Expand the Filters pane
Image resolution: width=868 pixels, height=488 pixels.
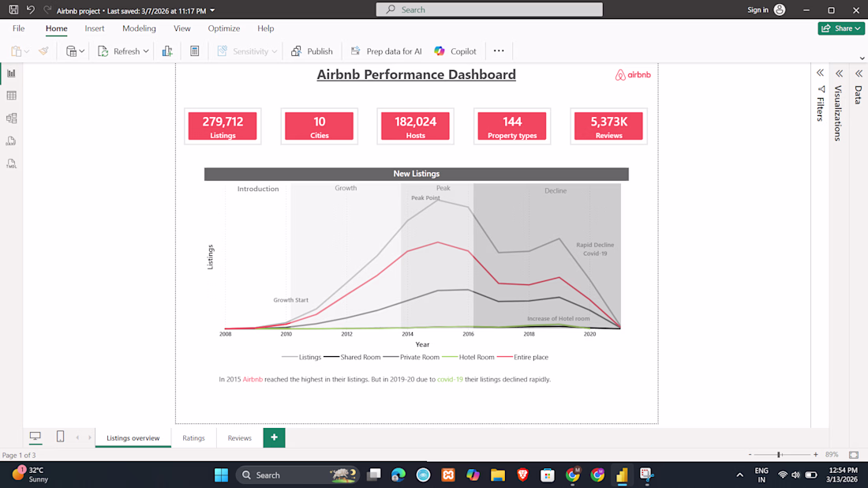point(821,73)
